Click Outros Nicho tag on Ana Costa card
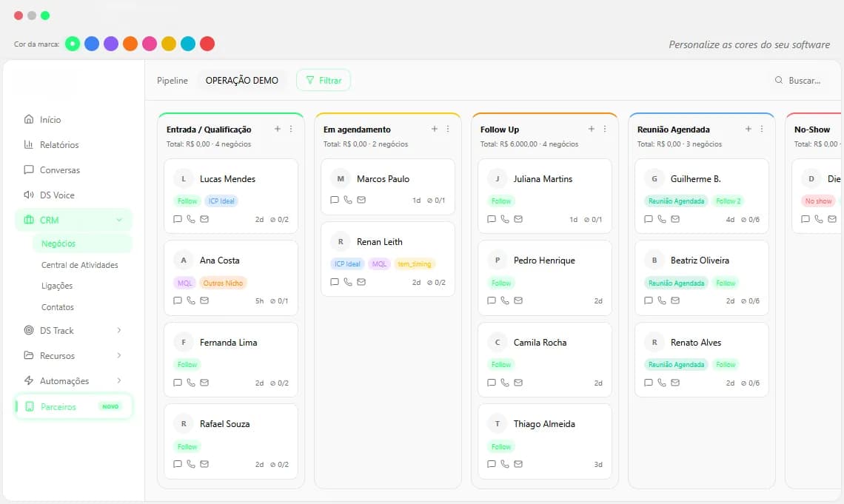Image resolution: width=844 pixels, height=504 pixels. (x=223, y=283)
